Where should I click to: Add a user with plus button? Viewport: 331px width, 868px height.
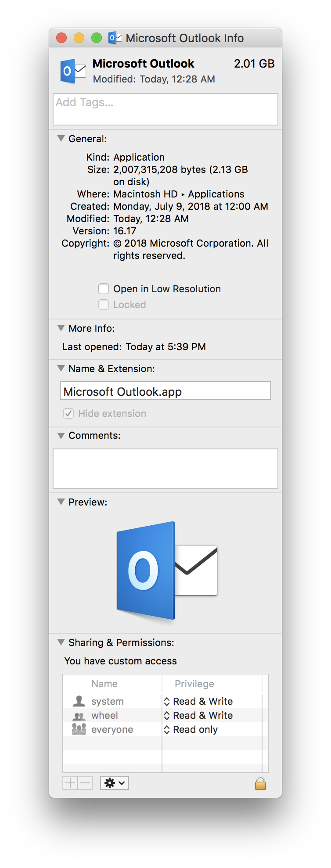pos(70,783)
